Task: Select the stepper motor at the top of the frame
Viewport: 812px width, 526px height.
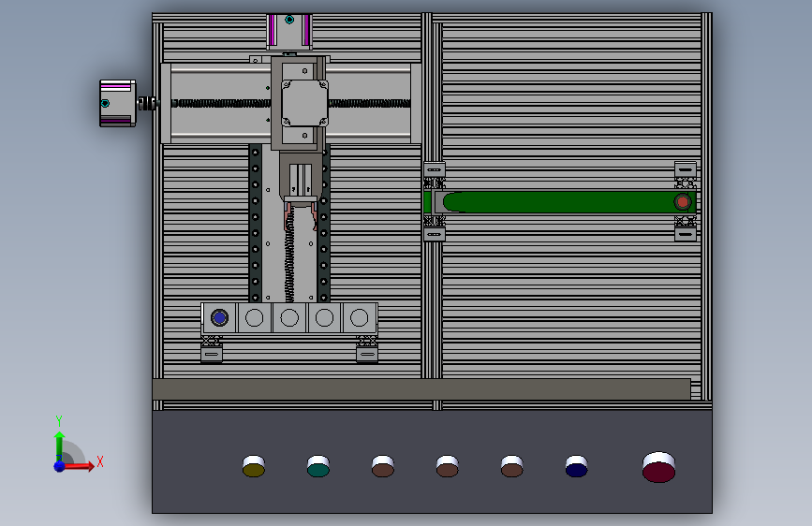Action: (x=289, y=32)
